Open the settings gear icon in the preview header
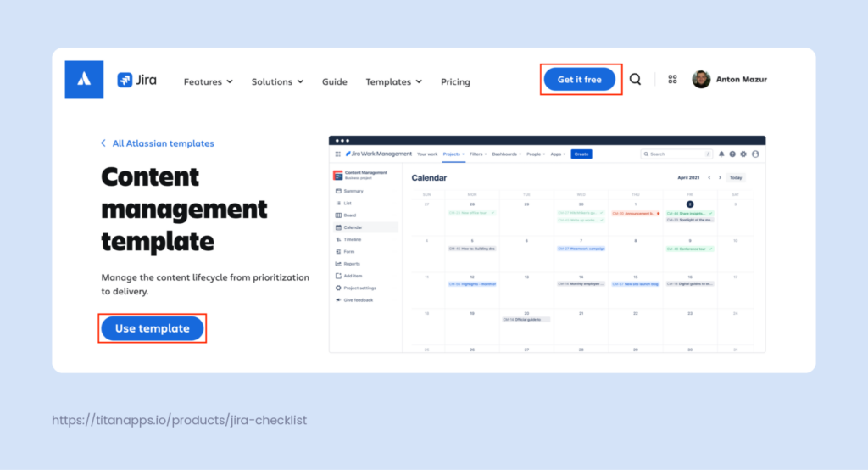The height and width of the screenshot is (470, 868). click(x=743, y=154)
